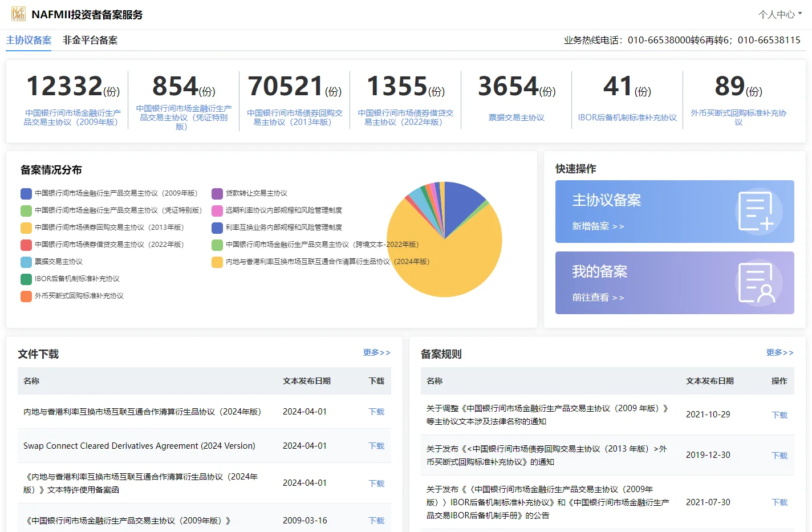Open the 12332份 2009年版 agreement statistic
This screenshot has width=812, height=532.
tap(72, 100)
